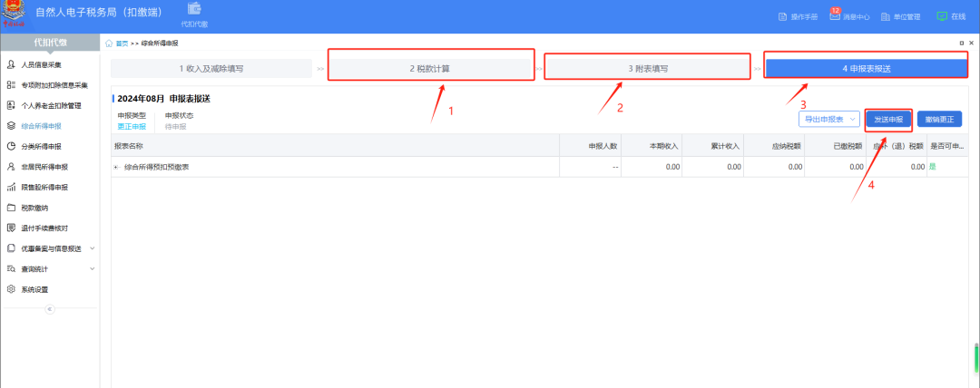Expand the 综合所得预扣预缴表 row
The width and height of the screenshot is (980, 388).
[x=116, y=167]
